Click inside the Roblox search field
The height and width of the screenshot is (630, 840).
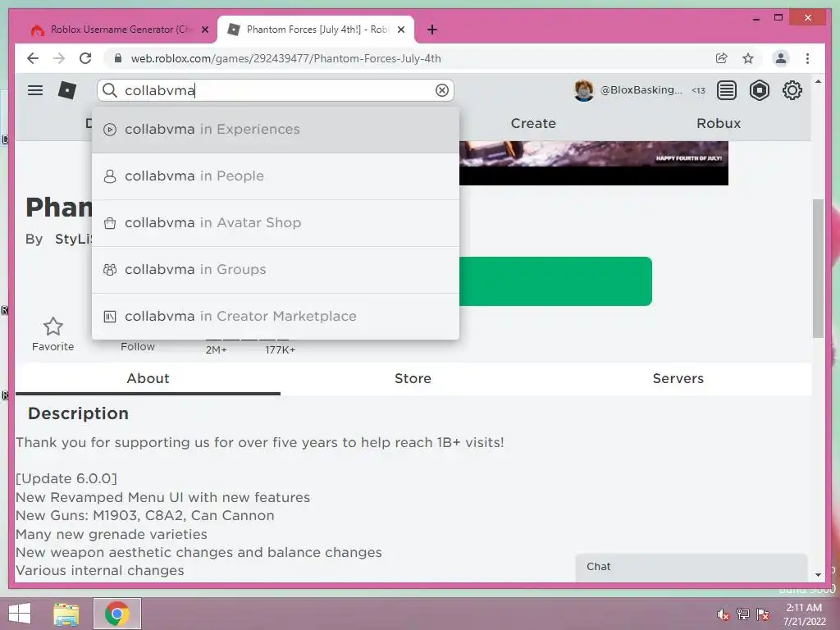click(276, 90)
